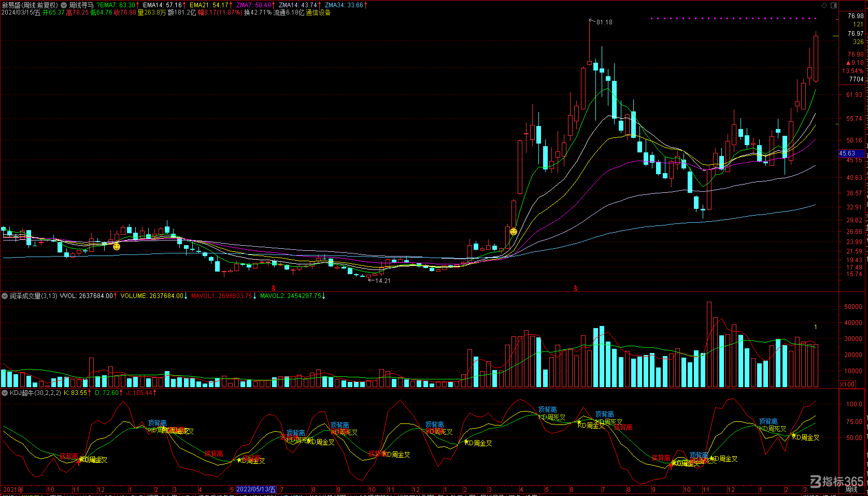This screenshot has width=868, height=496.
Task: Click the smiley signal icon near 2021 candles
Action: (117, 247)
